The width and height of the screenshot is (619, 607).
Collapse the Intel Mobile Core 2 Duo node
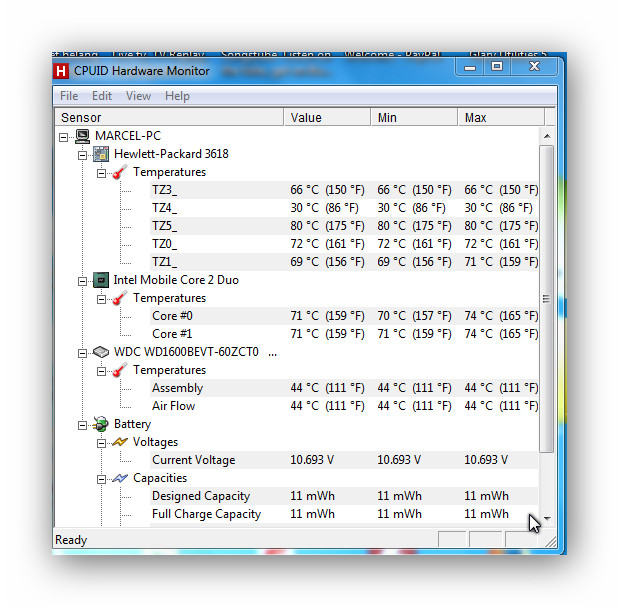[83, 280]
